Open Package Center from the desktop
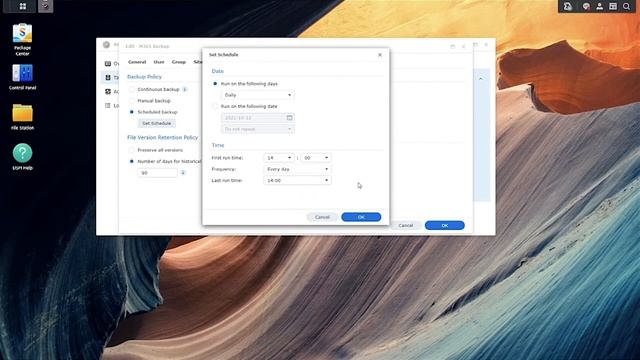Viewport: 640px width, 360px height. coord(22,40)
